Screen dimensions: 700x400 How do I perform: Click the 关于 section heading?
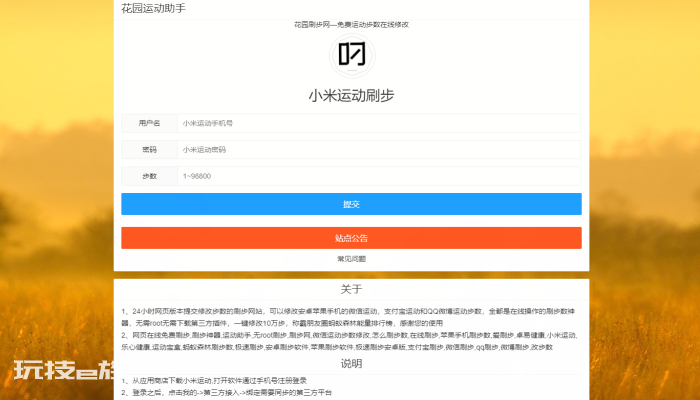[351, 289]
